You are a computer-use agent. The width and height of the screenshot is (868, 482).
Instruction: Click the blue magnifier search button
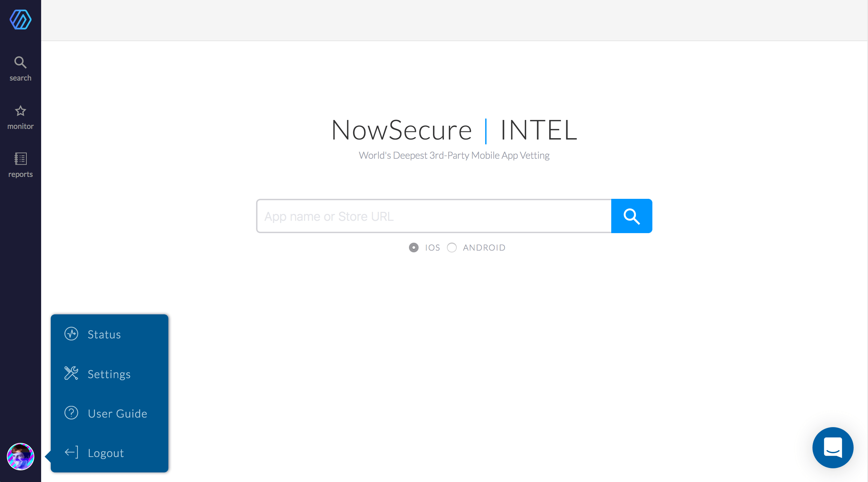pyautogui.click(x=631, y=216)
